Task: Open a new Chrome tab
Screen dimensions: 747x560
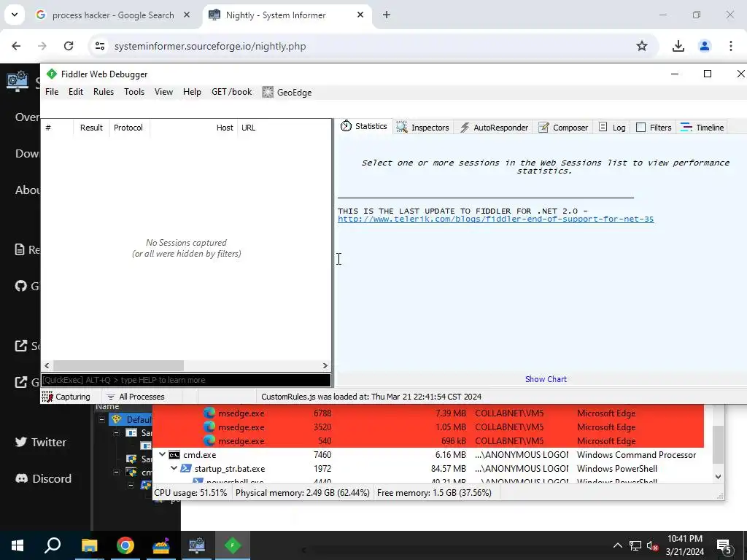Action: 387,15
